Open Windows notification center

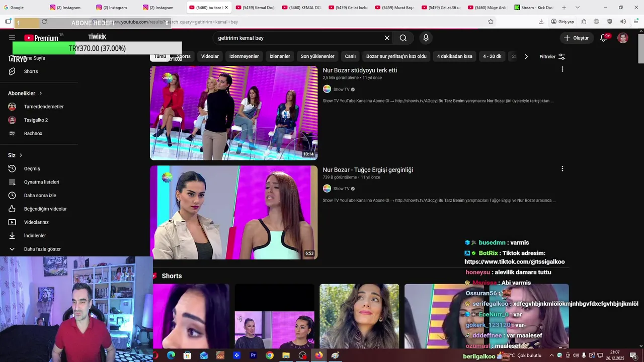633,355
